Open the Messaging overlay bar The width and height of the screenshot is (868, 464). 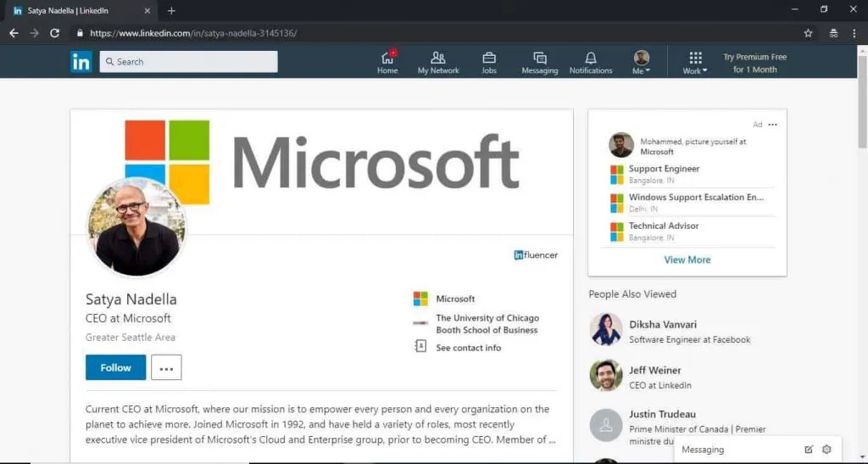pos(758,450)
